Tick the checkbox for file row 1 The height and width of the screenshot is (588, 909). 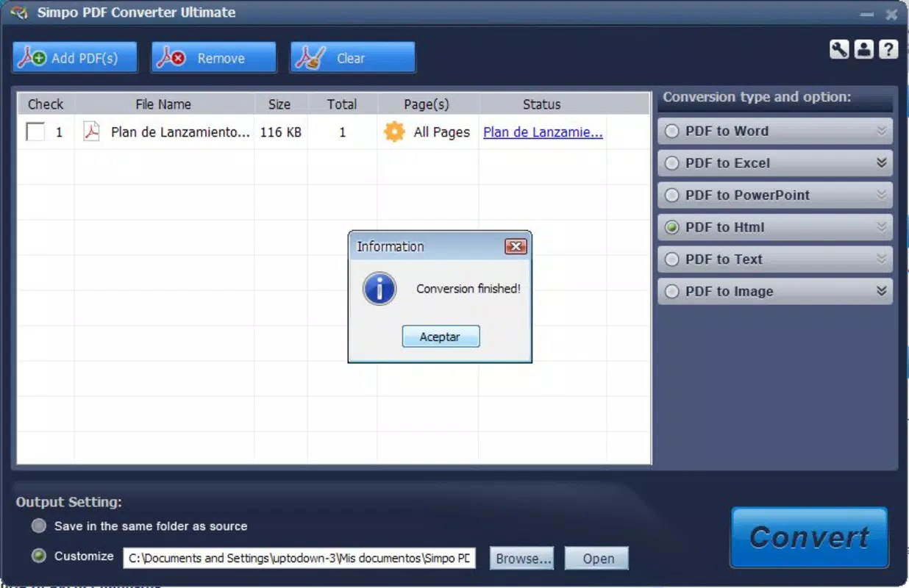[35, 132]
